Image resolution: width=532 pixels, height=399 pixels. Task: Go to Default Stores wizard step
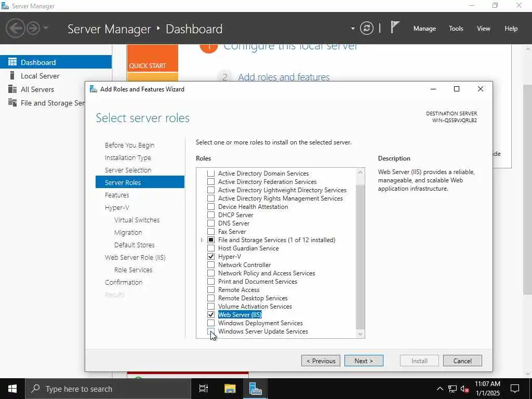pos(135,245)
